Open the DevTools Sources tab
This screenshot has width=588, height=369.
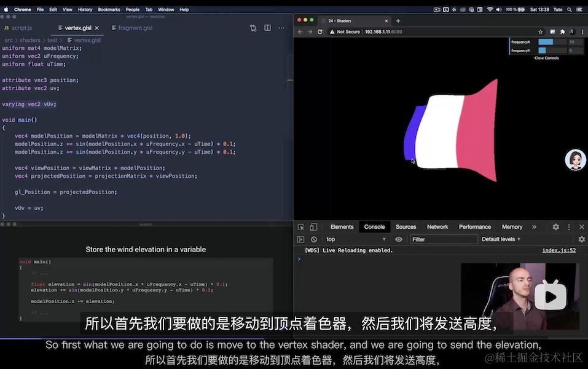tap(406, 227)
